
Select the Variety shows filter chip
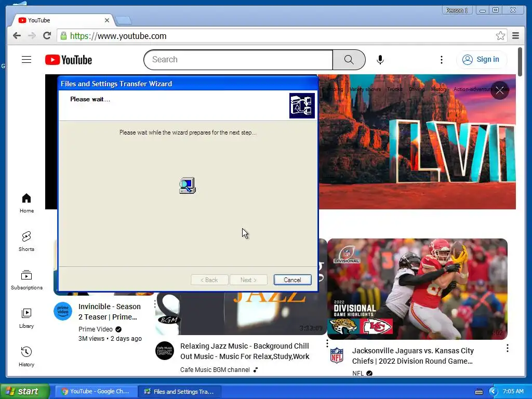tap(365, 89)
